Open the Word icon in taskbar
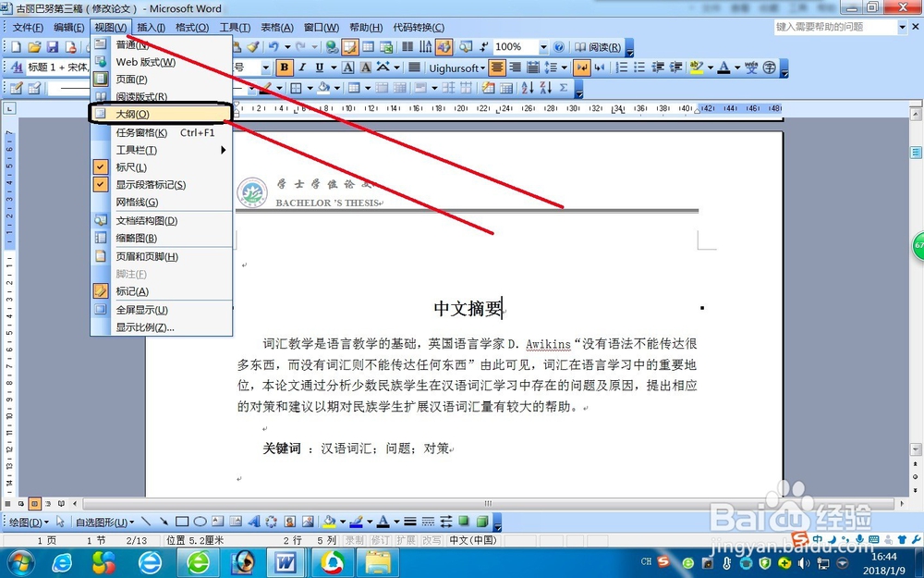The image size is (924, 578). tap(286, 562)
